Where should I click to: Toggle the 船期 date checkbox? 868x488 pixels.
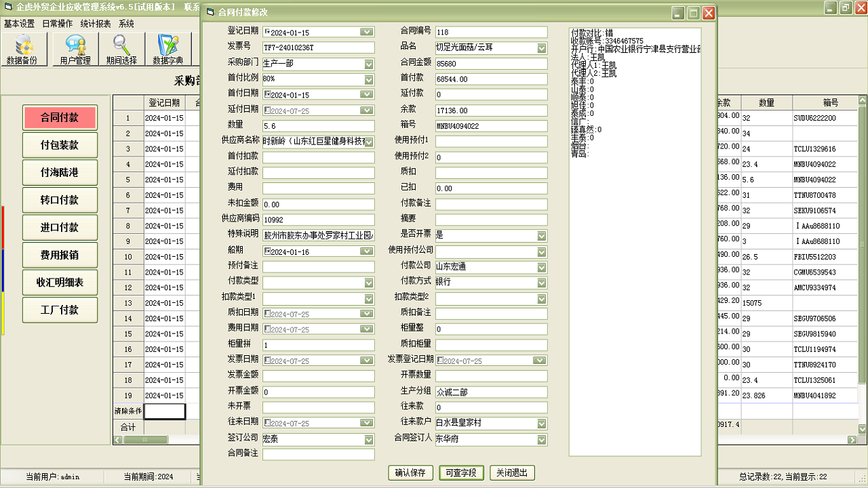pos(267,251)
